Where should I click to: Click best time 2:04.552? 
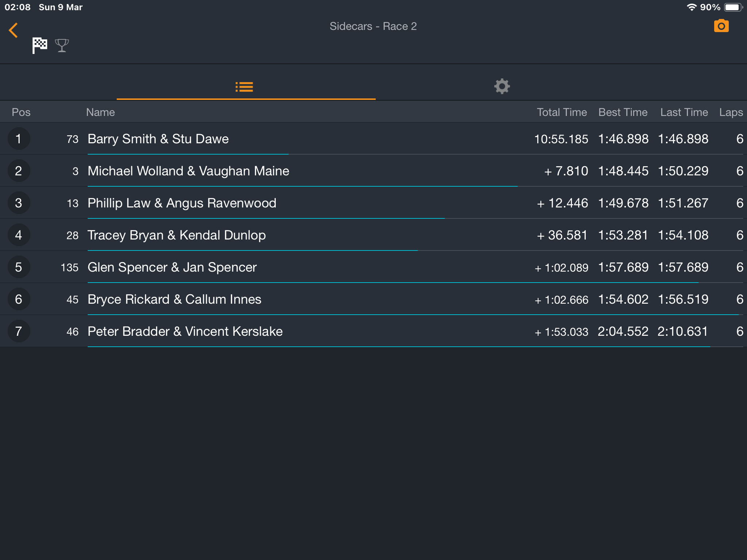pyautogui.click(x=623, y=331)
